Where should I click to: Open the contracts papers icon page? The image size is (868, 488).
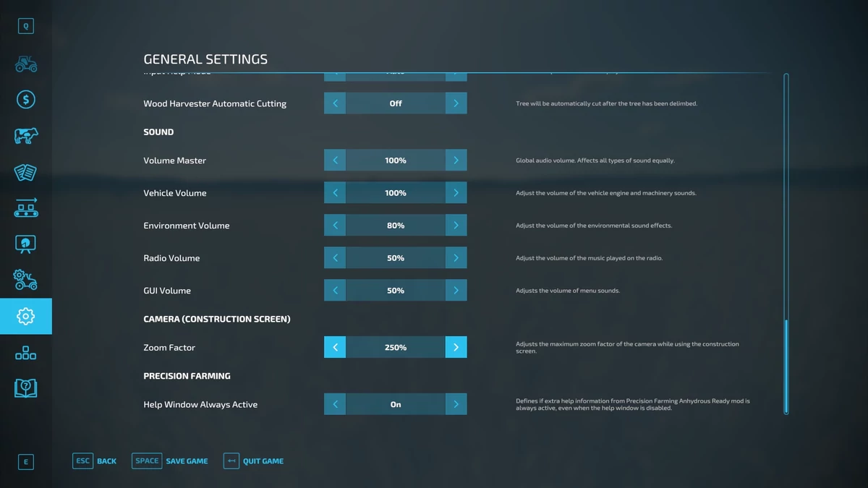(x=26, y=172)
